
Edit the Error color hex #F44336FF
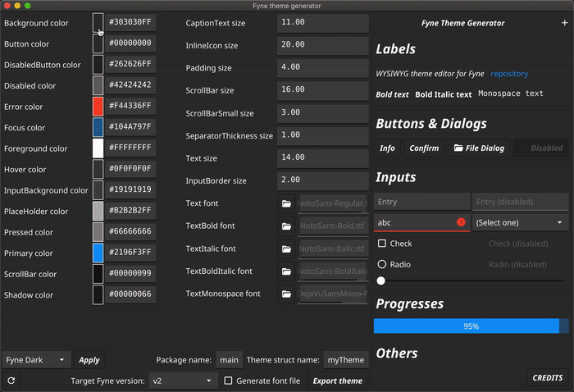coord(130,106)
